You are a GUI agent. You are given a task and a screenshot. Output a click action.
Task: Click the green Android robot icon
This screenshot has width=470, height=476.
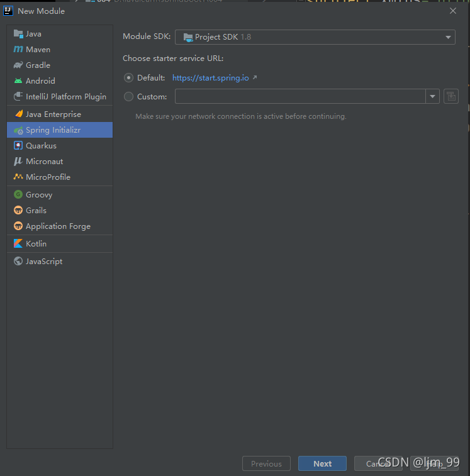[18, 80]
